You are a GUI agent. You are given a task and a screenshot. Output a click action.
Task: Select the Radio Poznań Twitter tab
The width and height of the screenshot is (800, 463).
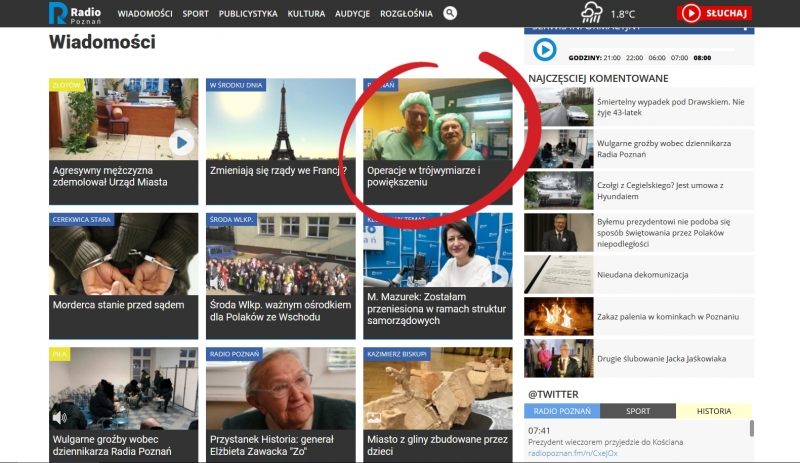pyautogui.click(x=562, y=411)
